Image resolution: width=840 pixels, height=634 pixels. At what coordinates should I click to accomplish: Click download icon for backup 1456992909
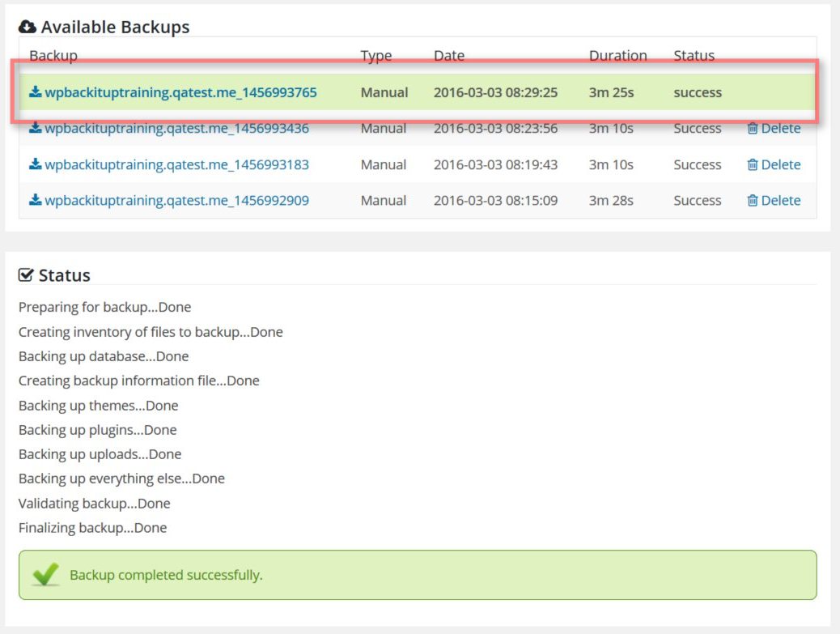point(36,200)
